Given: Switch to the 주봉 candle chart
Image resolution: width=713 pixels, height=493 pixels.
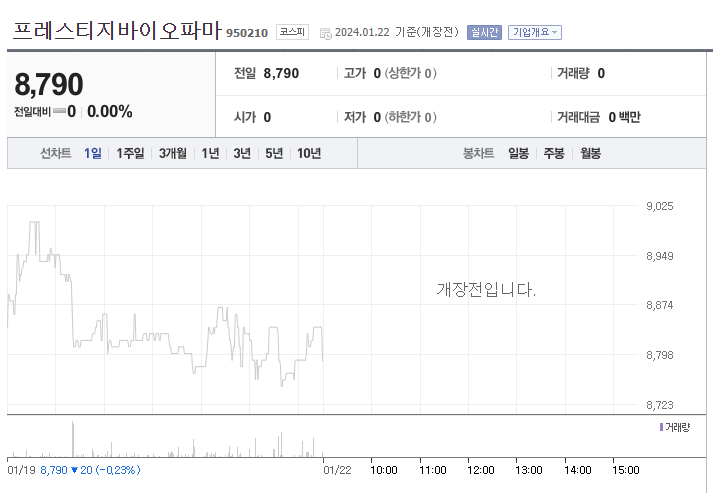Looking at the screenshot, I should pyautogui.click(x=554, y=153).
